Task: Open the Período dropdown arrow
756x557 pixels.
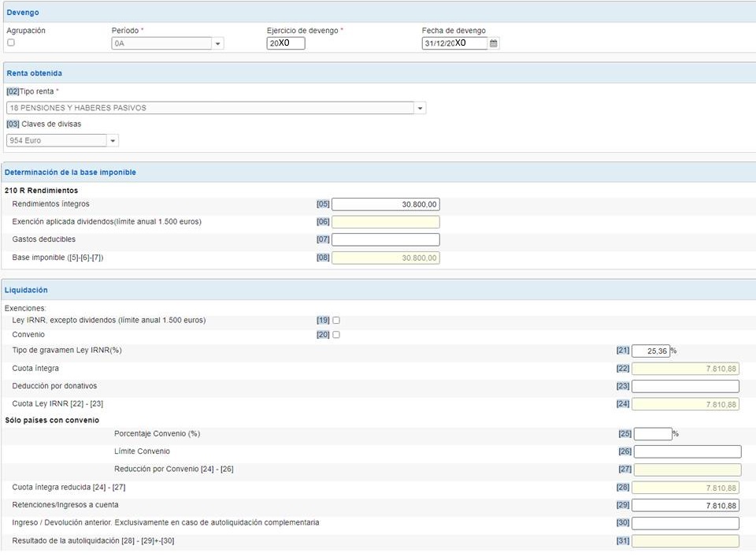Action: pos(218,43)
